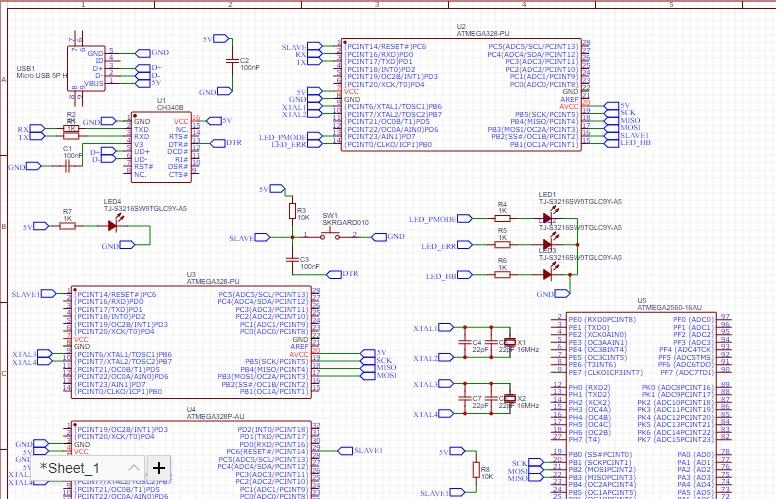Click the 'CH340B' part label
The height and width of the screenshot is (499, 776).
(170, 107)
